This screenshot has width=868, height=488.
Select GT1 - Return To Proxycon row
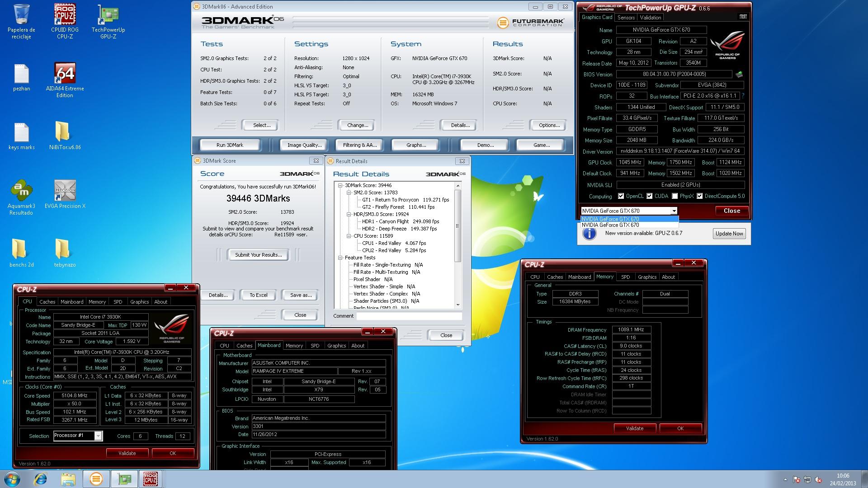click(406, 200)
